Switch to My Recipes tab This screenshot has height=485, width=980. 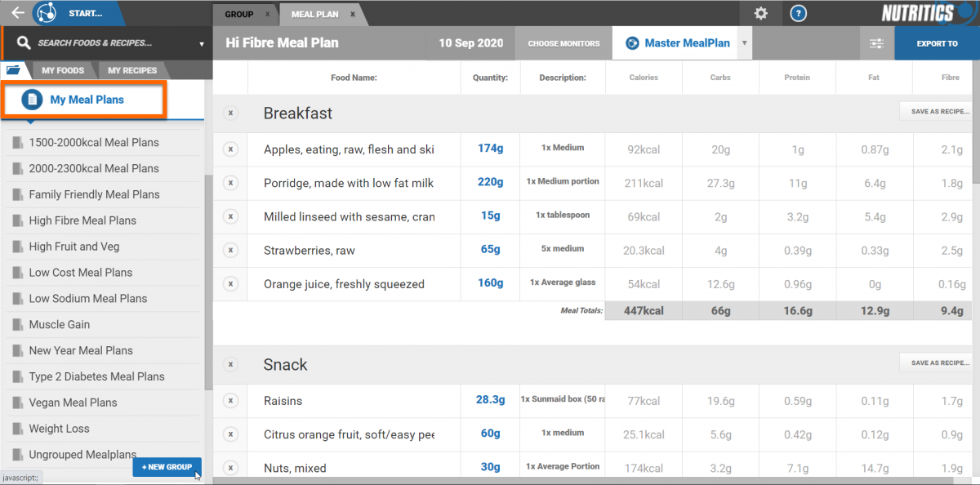132,70
